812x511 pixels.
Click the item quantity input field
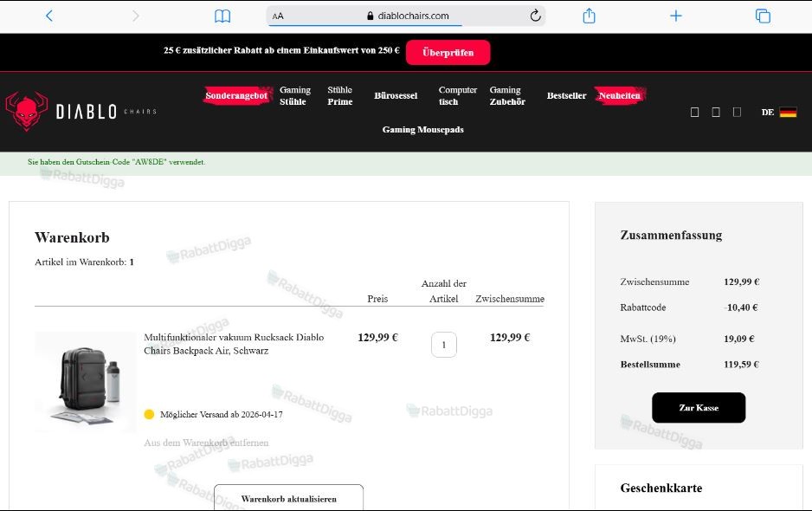click(444, 345)
